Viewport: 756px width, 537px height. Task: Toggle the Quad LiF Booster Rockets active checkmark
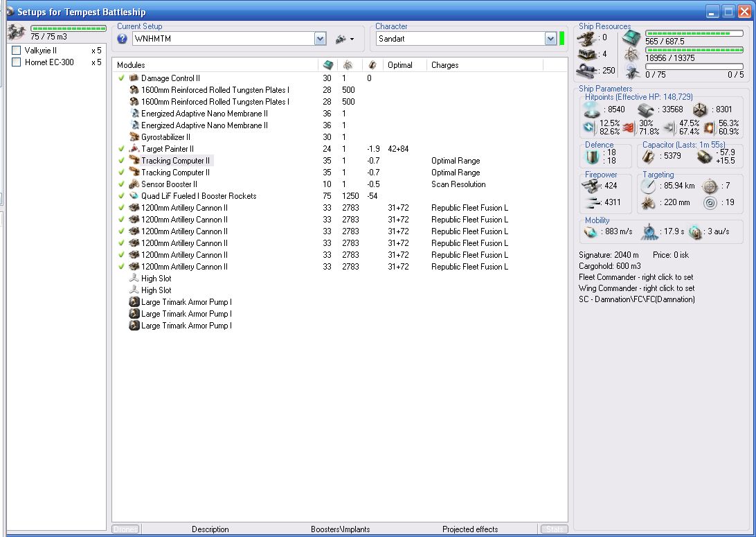pyautogui.click(x=122, y=196)
